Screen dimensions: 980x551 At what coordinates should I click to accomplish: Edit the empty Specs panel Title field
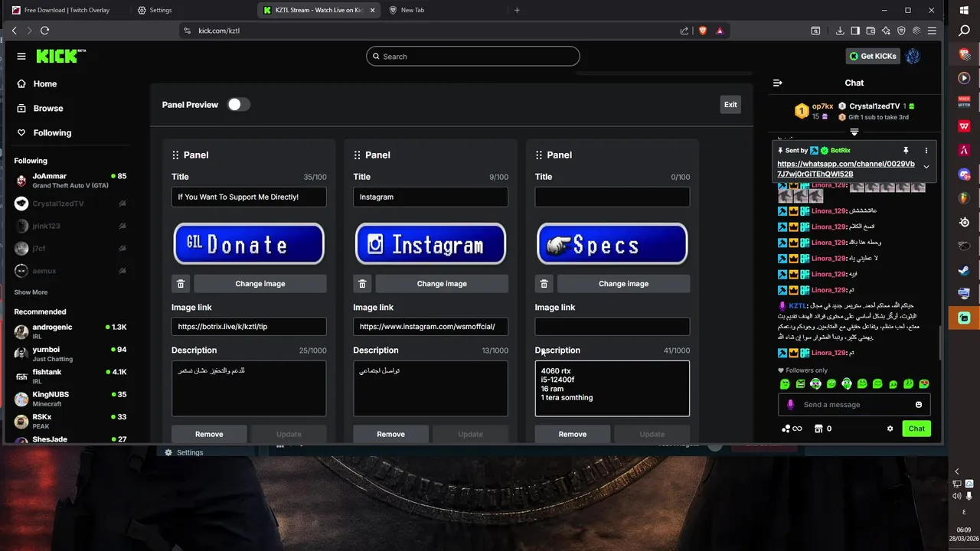pyautogui.click(x=612, y=197)
